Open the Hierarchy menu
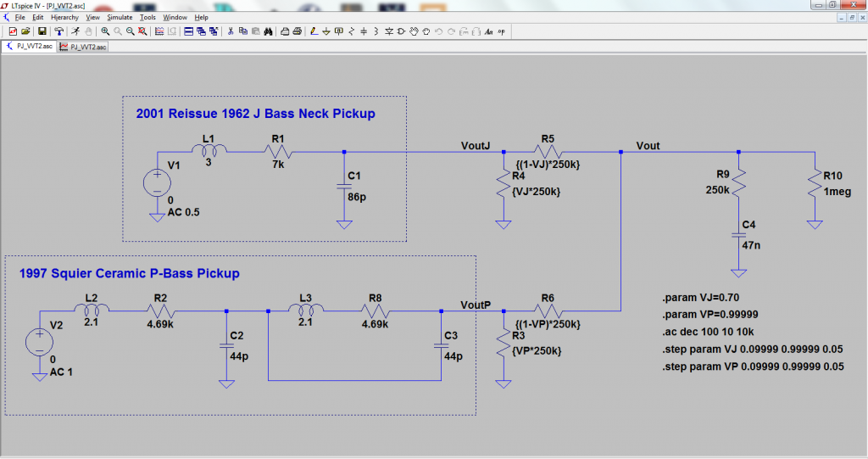Viewport: 868px width, 459px height. pyautogui.click(x=64, y=17)
